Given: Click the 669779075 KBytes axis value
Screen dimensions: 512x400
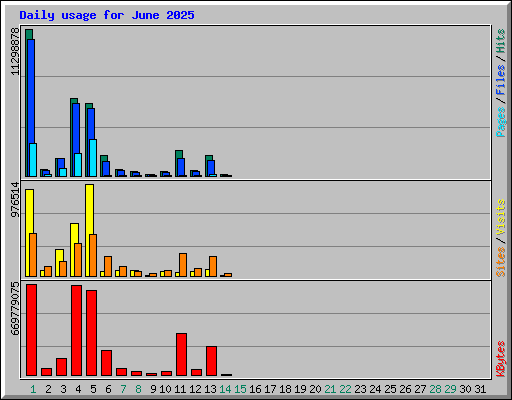Looking at the screenshot, I should [x=15, y=309].
